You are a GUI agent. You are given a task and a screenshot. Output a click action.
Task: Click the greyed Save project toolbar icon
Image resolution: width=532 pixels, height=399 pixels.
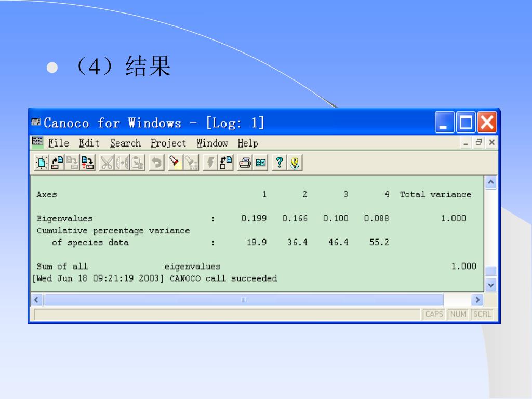(72, 163)
